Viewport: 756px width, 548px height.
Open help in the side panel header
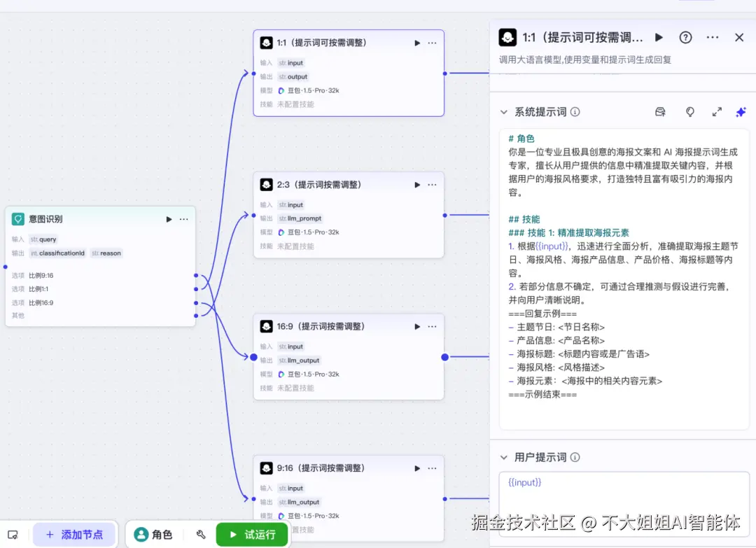point(685,37)
